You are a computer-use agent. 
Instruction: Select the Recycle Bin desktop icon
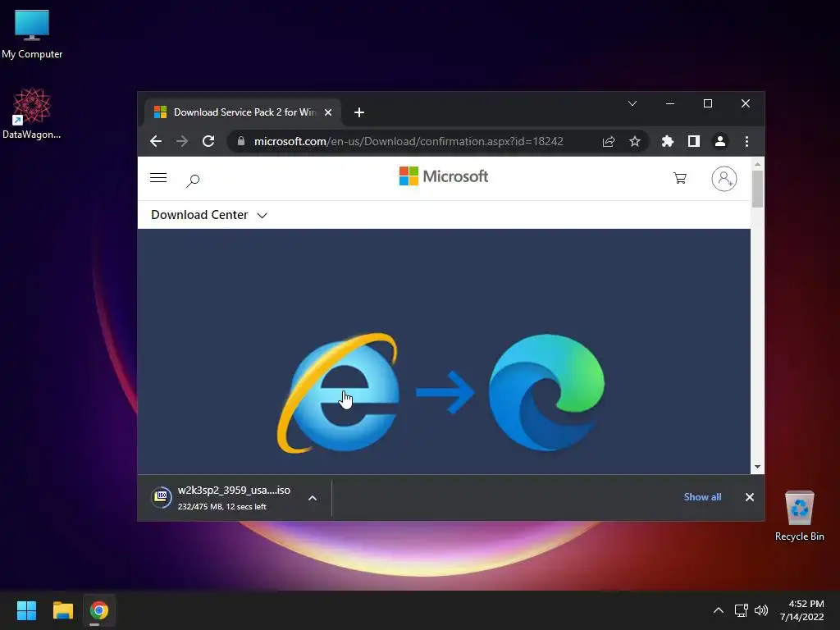(799, 516)
